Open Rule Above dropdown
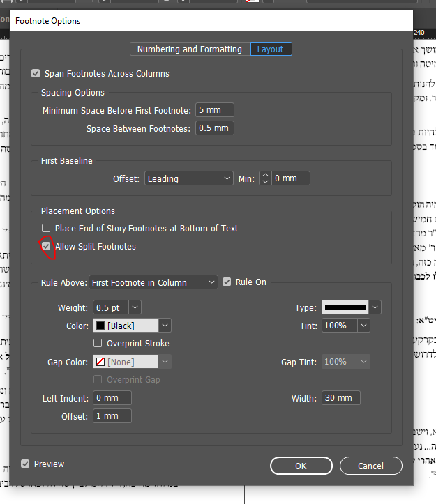436x504 pixels. [153, 282]
